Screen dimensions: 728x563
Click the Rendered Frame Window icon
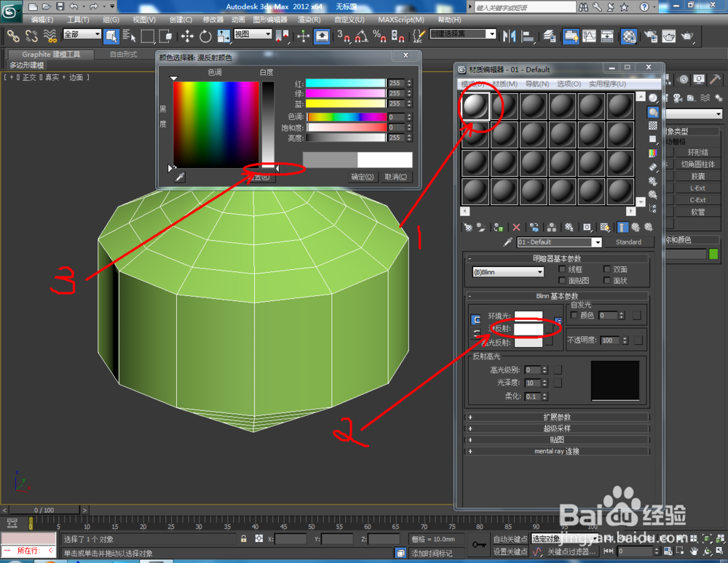[669, 36]
